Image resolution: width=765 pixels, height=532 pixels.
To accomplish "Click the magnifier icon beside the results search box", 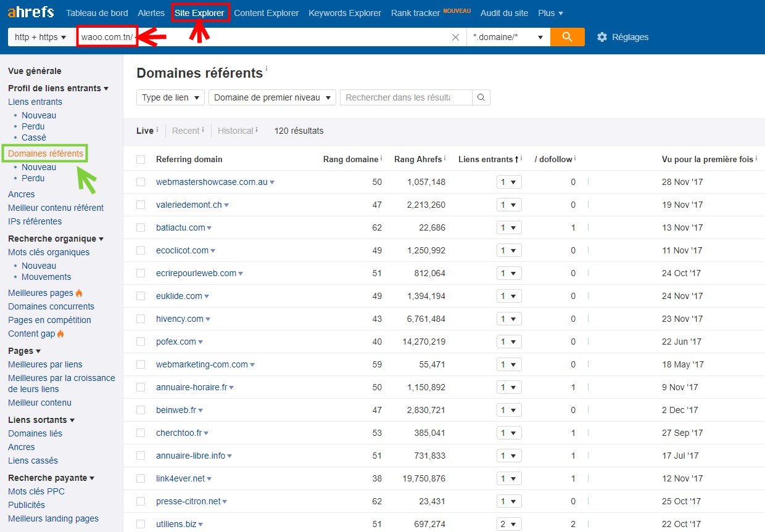I will (481, 97).
